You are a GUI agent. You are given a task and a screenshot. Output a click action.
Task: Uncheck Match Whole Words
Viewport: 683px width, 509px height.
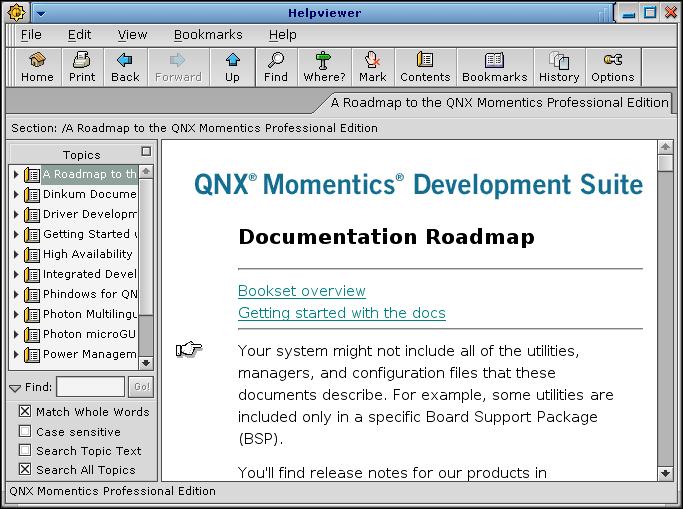(25, 412)
